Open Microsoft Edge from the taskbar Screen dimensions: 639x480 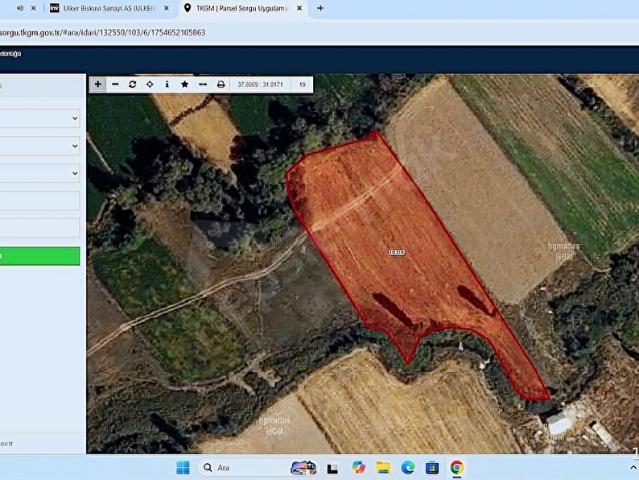408,468
